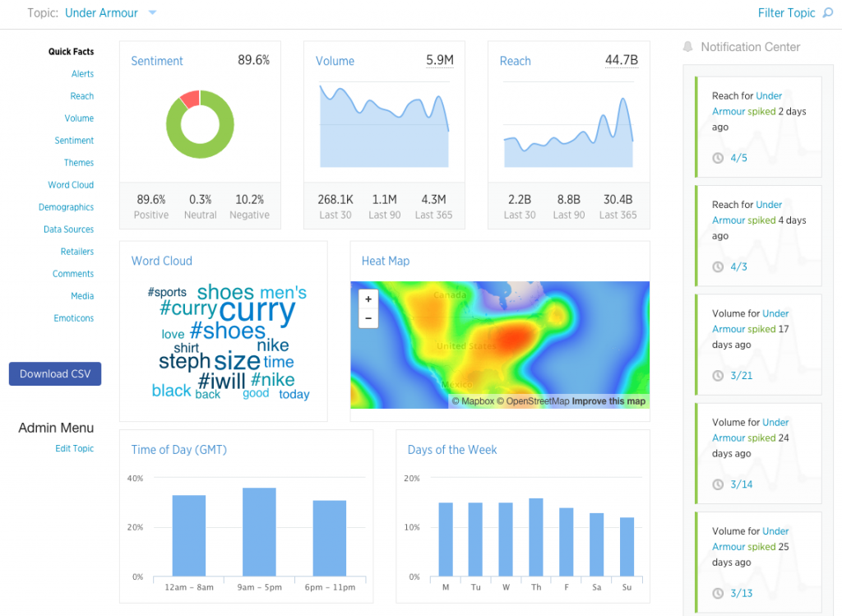Open the 4/5 date link in notifications
Image resolution: width=842 pixels, height=616 pixels.
738,158
